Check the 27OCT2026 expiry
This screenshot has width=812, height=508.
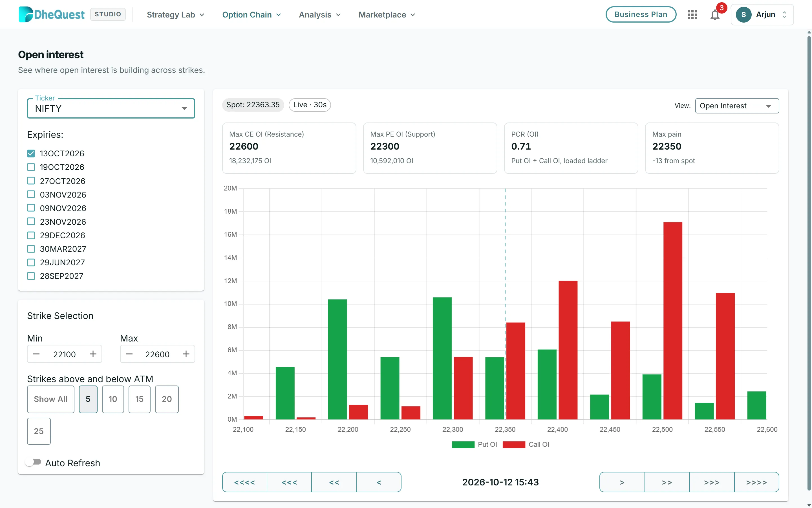(x=31, y=181)
